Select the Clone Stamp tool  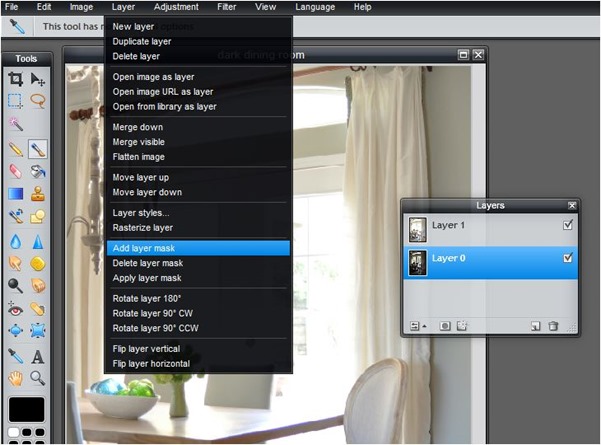coord(38,194)
